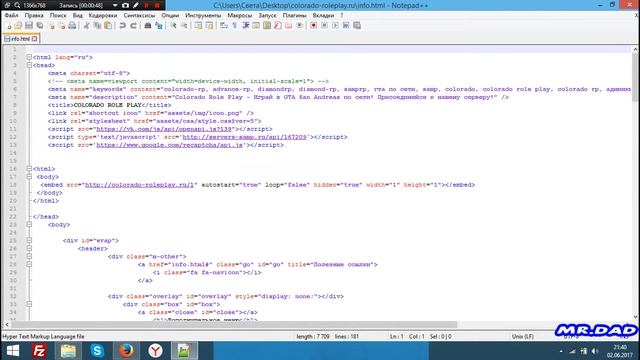
Task: Click the vertical scrollbar thumb
Action: click(635, 77)
